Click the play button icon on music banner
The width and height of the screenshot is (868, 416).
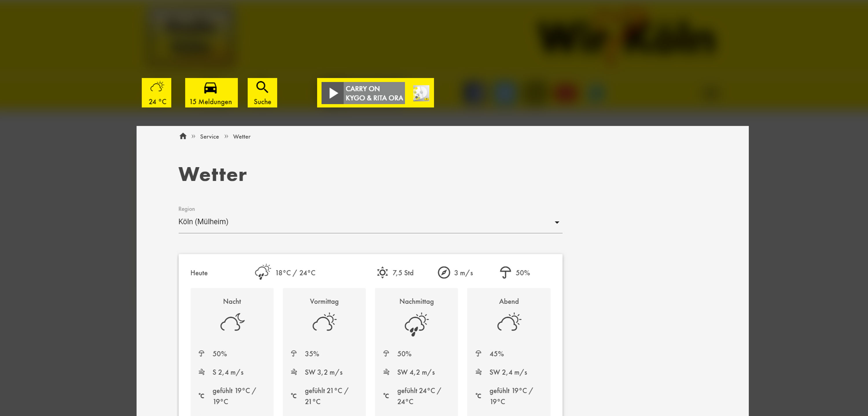click(333, 93)
